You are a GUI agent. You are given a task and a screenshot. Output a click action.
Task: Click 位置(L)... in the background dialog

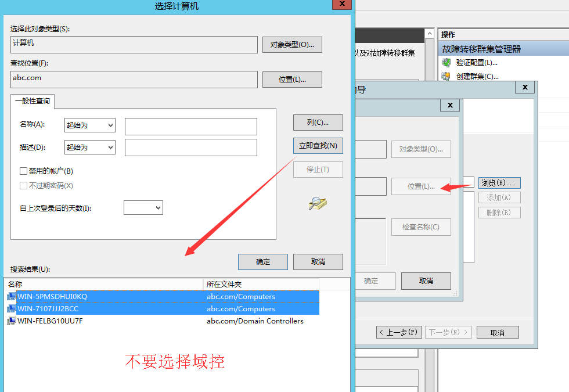(421, 186)
